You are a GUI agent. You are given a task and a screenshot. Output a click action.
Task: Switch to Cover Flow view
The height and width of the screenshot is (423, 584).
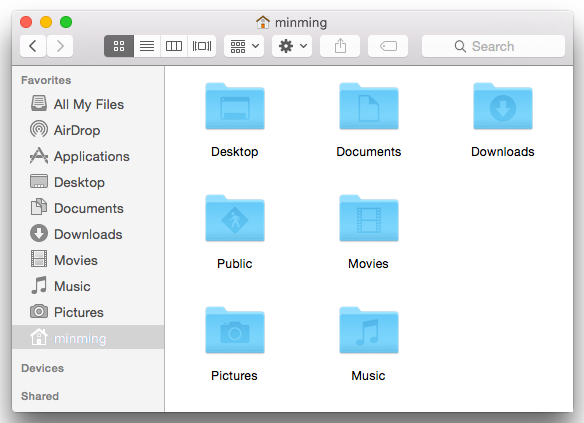click(202, 46)
